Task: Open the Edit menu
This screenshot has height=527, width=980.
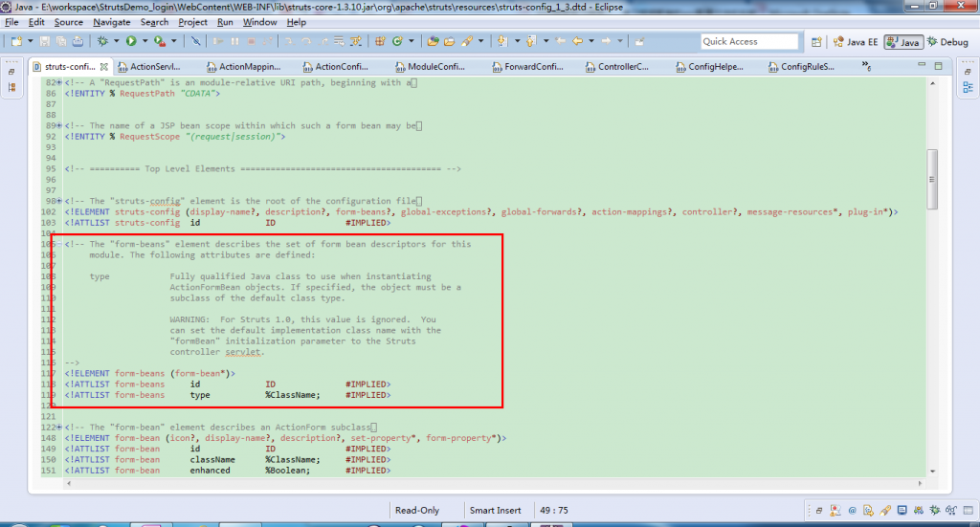Action: tap(36, 22)
